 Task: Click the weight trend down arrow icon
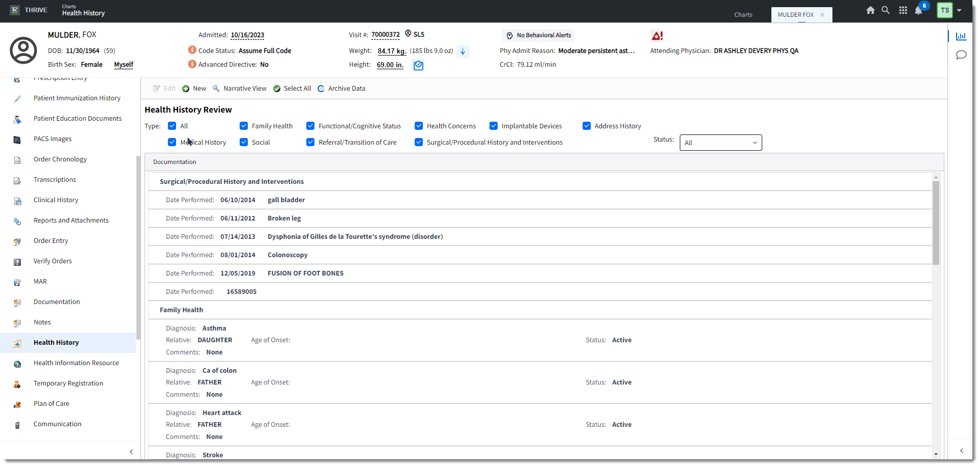pyautogui.click(x=463, y=51)
